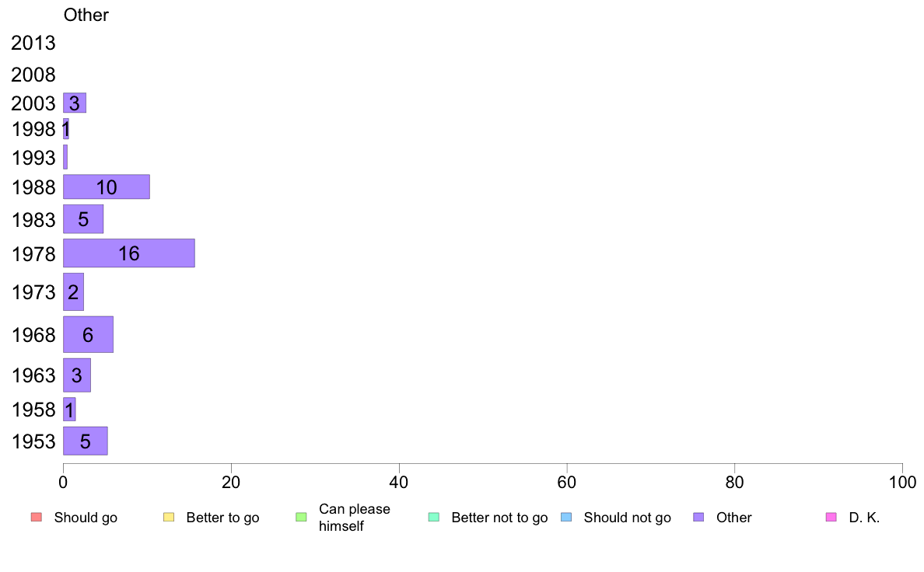Select the 1983 bar showing 5
924x572 pixels.
tap(83, 219)
